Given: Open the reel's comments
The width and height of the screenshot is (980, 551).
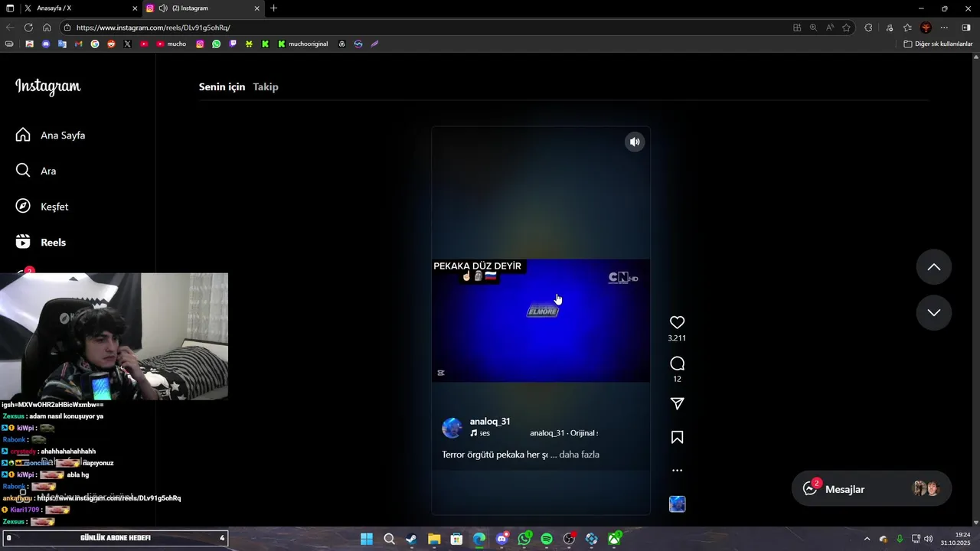Looking at the screenshot, I should 677,364.
